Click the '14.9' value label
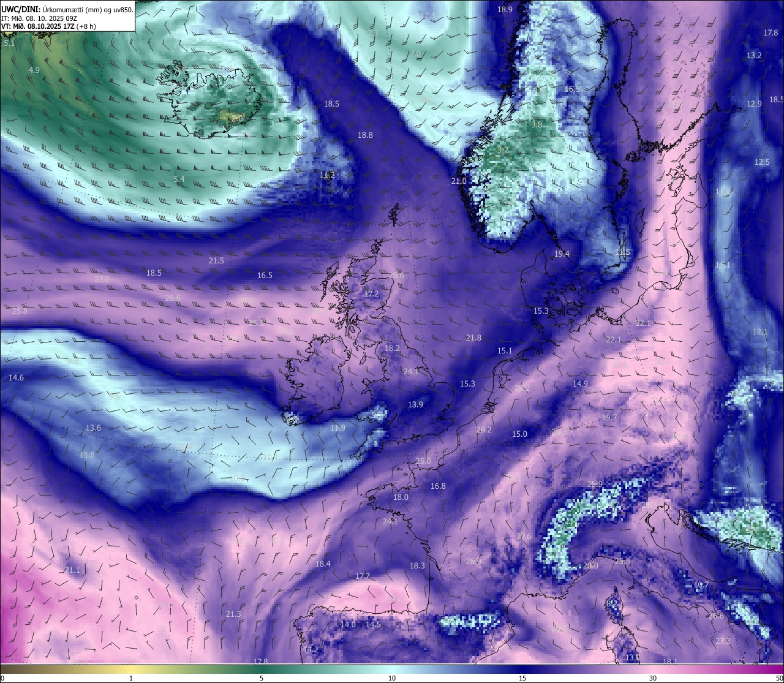The height and width of the screenshot is (683, 784). pos(580,384)
